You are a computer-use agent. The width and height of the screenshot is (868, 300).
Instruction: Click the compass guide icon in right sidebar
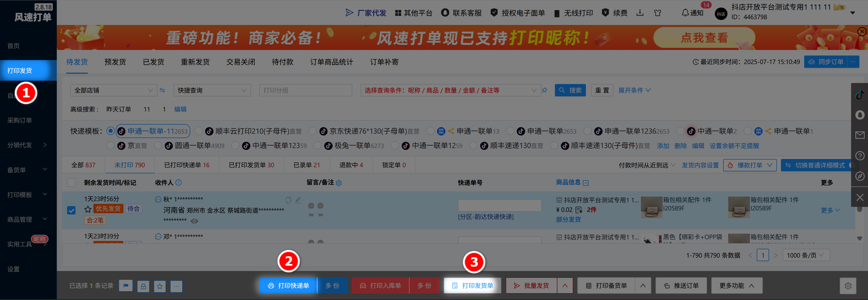click(860, 176)
